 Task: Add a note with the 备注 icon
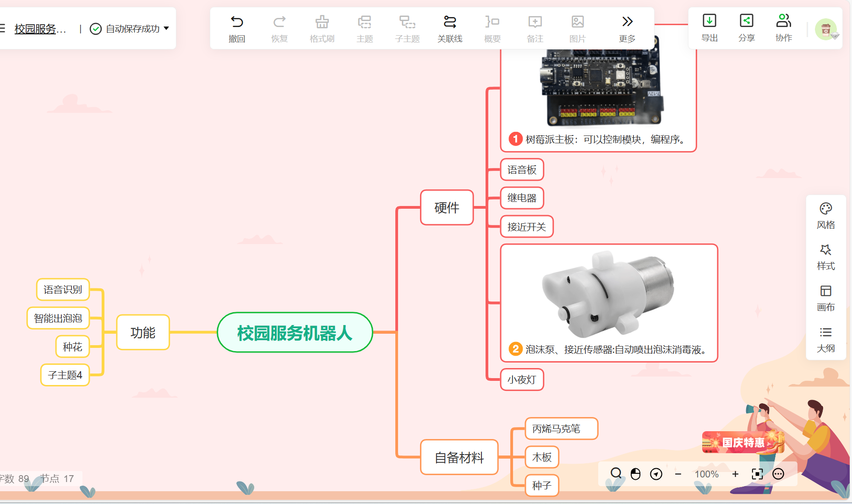(x=535, y=28)
